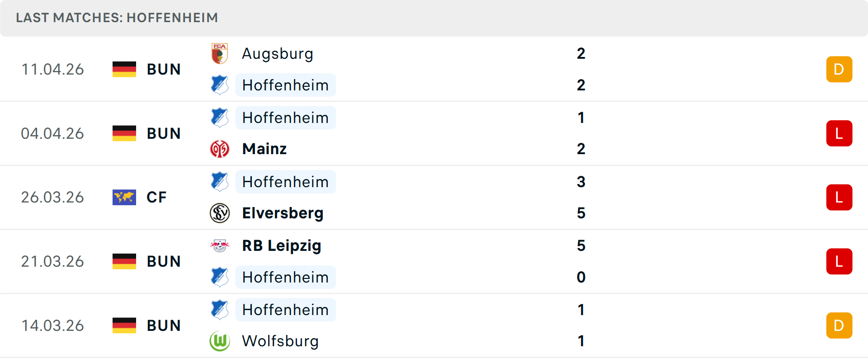This screenshot has width=868, height=358.
Task: Click the RB Leipzig logo icon
Action: (220, 246)
